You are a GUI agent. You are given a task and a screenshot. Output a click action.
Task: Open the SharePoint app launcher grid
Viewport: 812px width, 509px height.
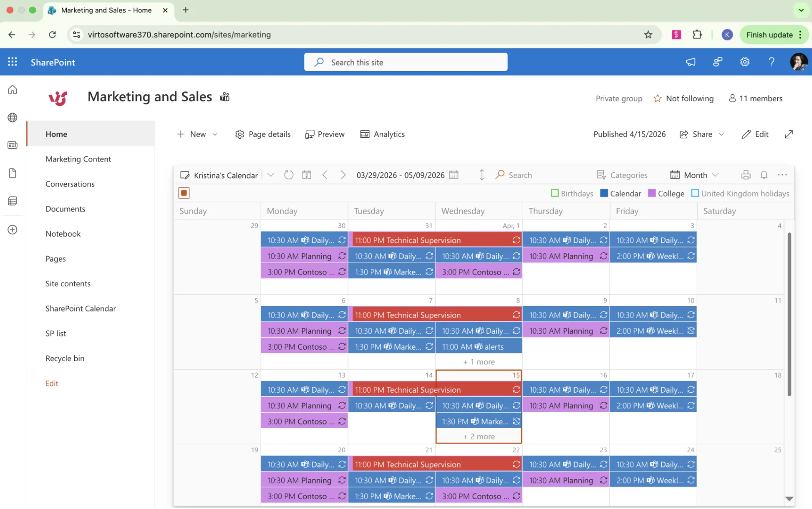13,62
